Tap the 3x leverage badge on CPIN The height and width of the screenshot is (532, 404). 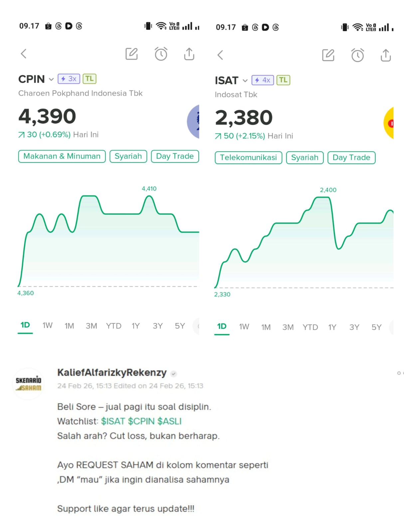coord(69,79)
